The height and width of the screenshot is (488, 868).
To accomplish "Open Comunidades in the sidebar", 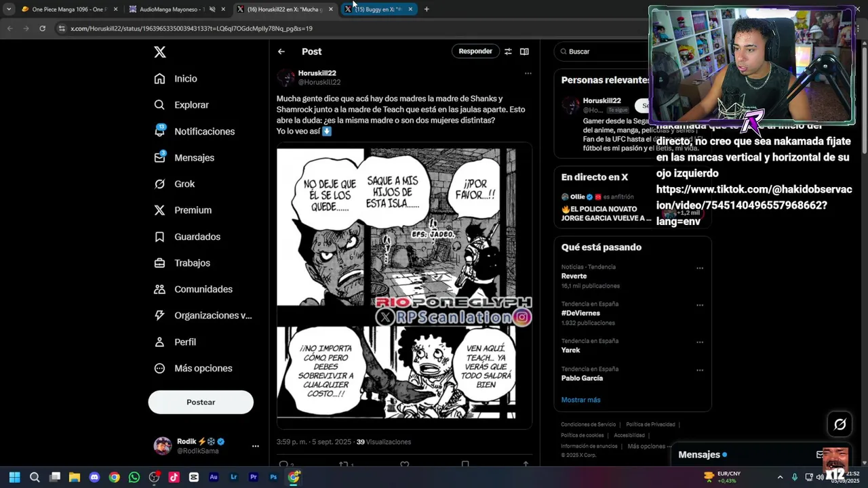I will [193, 289].
